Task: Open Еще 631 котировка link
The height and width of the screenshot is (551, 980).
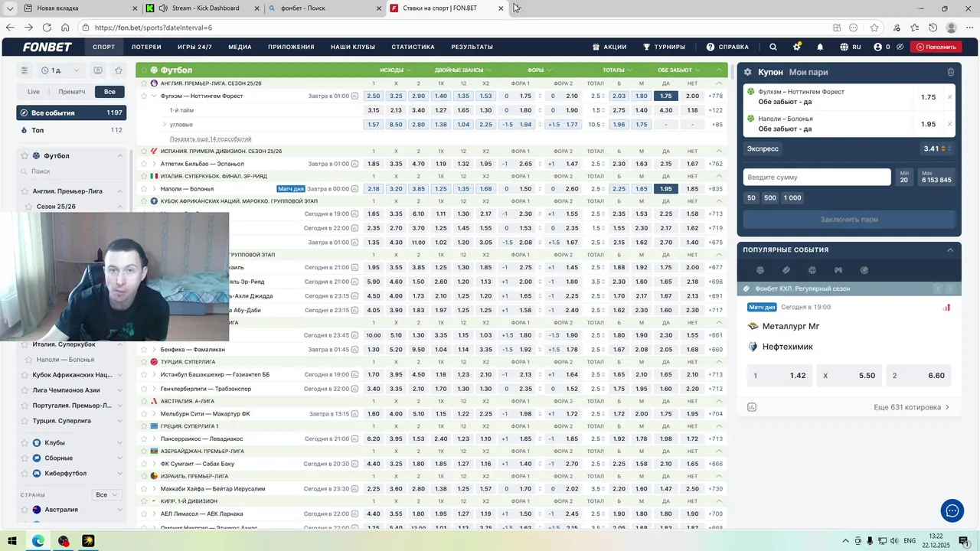Action: (911, 407)
